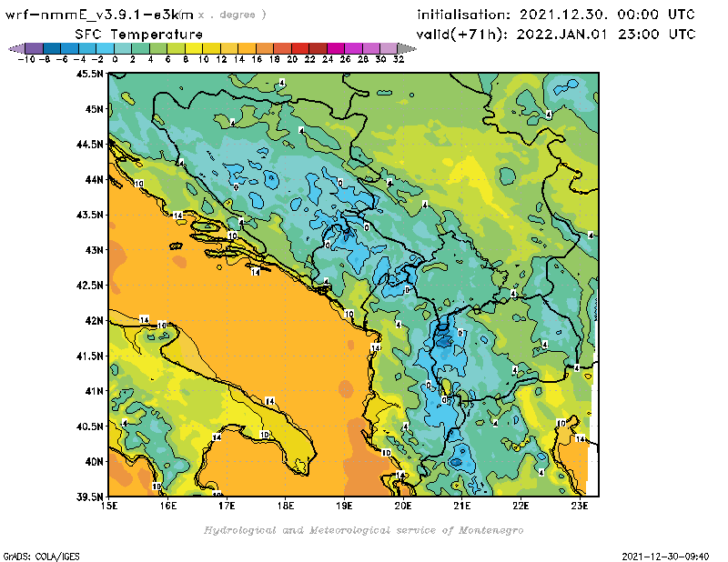Screen dimensions: 728x562
Task: Select the legend swatch between 0 and 2
Action: (123, 48)
